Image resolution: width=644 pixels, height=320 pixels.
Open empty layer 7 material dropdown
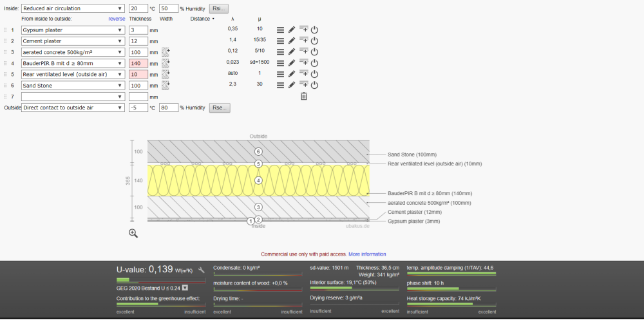[x=73, y=97]
